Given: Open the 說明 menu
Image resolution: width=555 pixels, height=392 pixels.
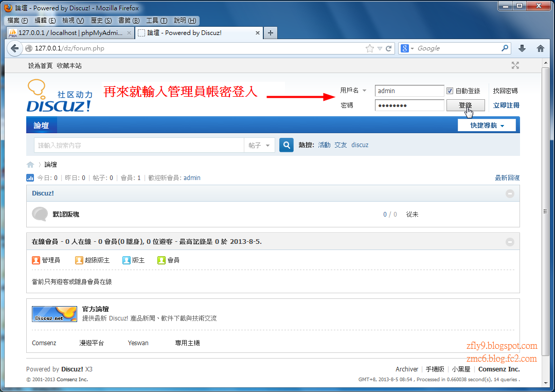Looking at the screenshot, I should (x=185, y=21).
